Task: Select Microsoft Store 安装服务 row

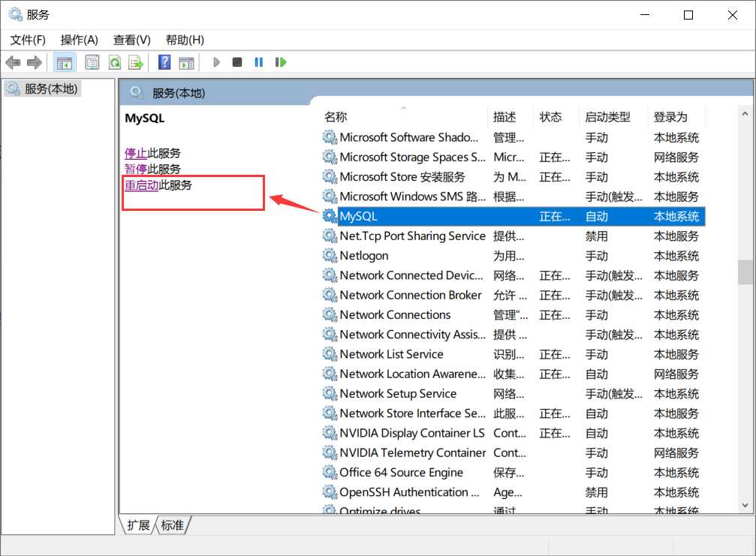Action: click(x=513, y=177)
